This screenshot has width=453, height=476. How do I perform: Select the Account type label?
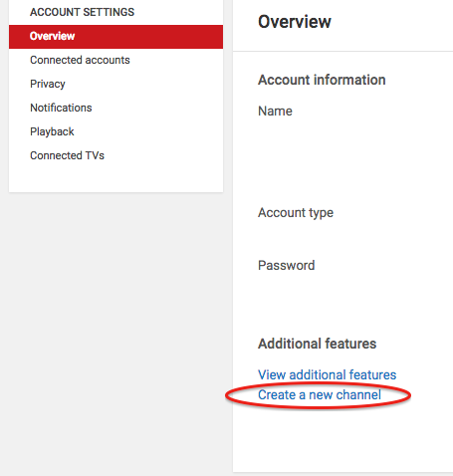(x=296, y=213)
